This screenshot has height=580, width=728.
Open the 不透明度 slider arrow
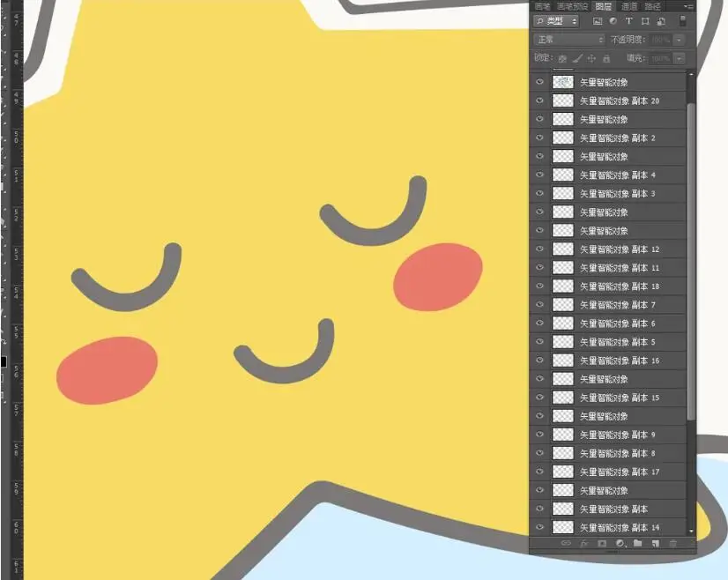(x=680, y=40)
